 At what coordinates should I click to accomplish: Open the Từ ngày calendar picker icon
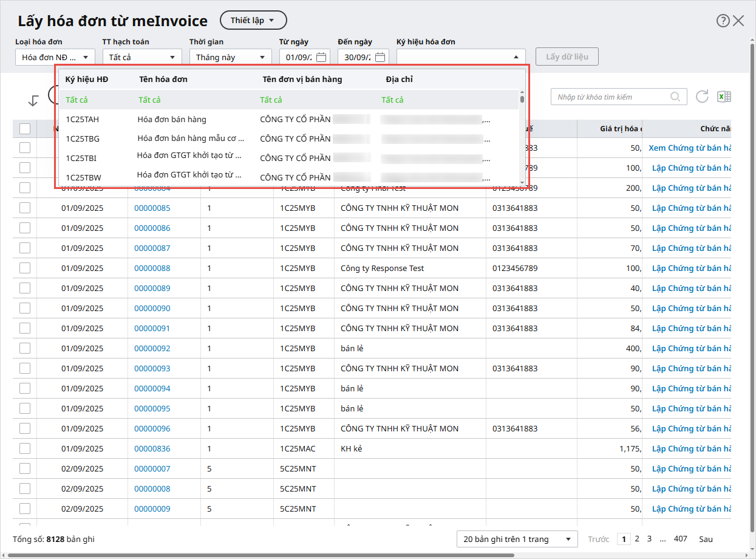point(321,57)
